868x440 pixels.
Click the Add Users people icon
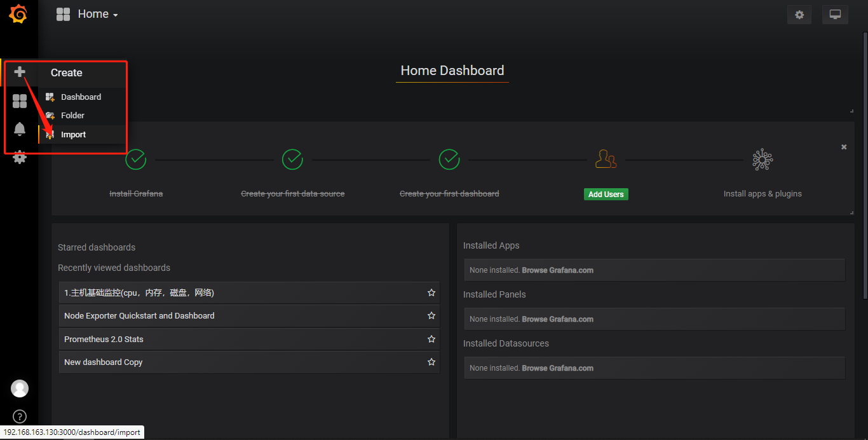coord(606,159)
